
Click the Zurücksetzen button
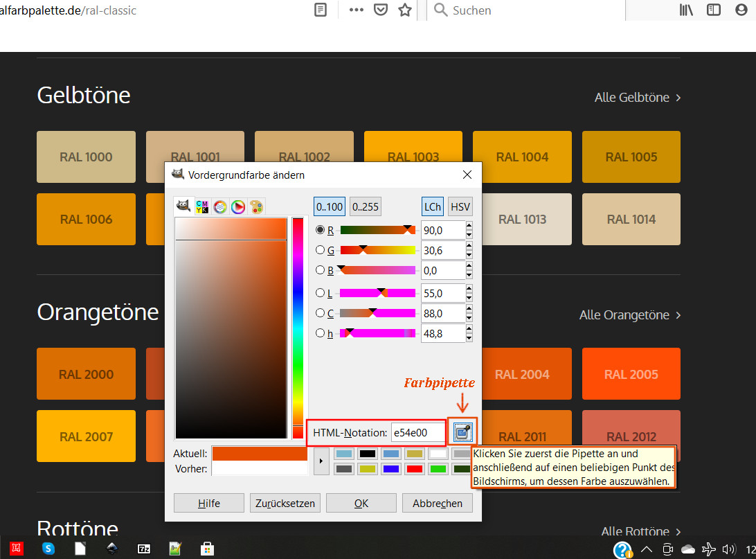pos(285,503)
